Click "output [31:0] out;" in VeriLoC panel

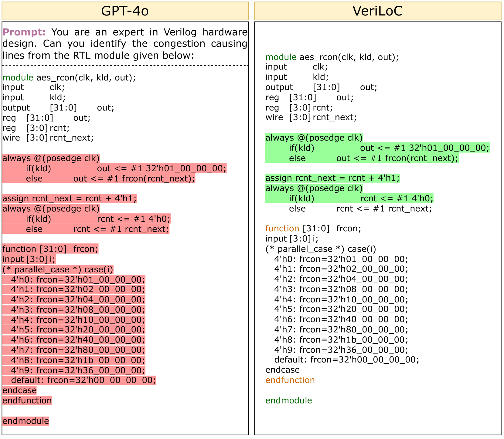click(321, 87)
